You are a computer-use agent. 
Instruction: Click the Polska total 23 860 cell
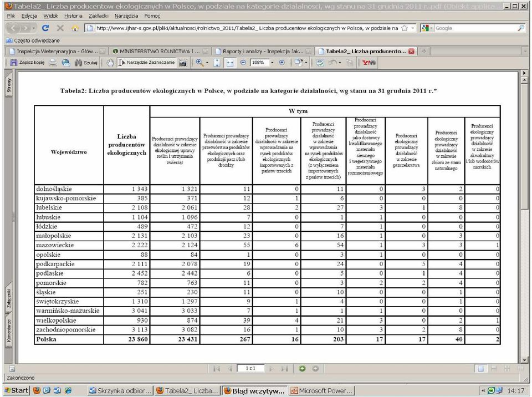126,339
